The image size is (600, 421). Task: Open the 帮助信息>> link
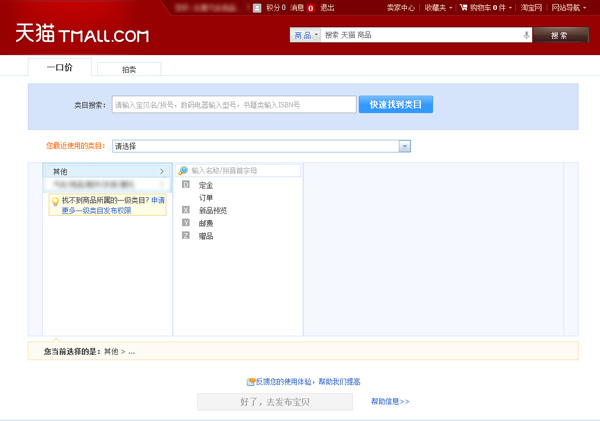tap(390, 401)
